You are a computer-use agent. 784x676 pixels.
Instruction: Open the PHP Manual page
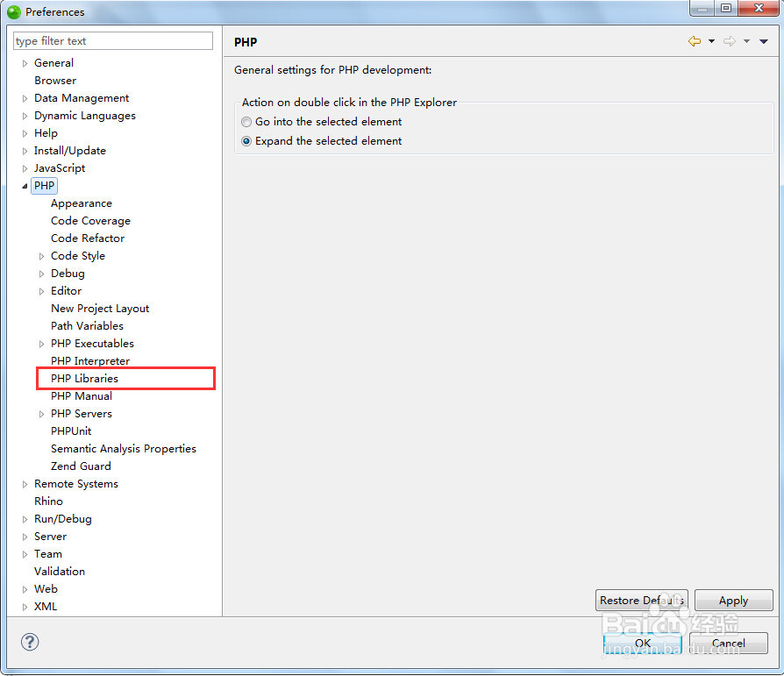pyautogui.click(x=81, y=396)
